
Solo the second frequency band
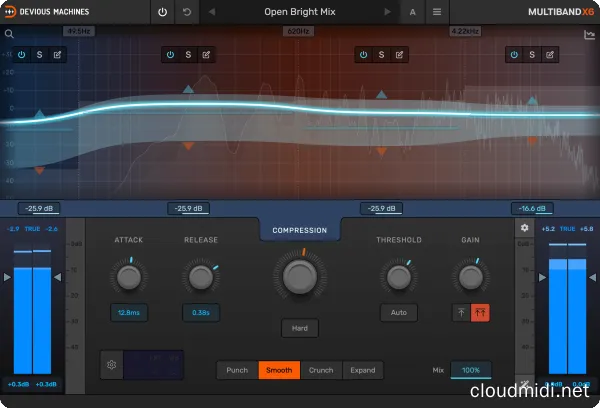[x=187, y=55]
